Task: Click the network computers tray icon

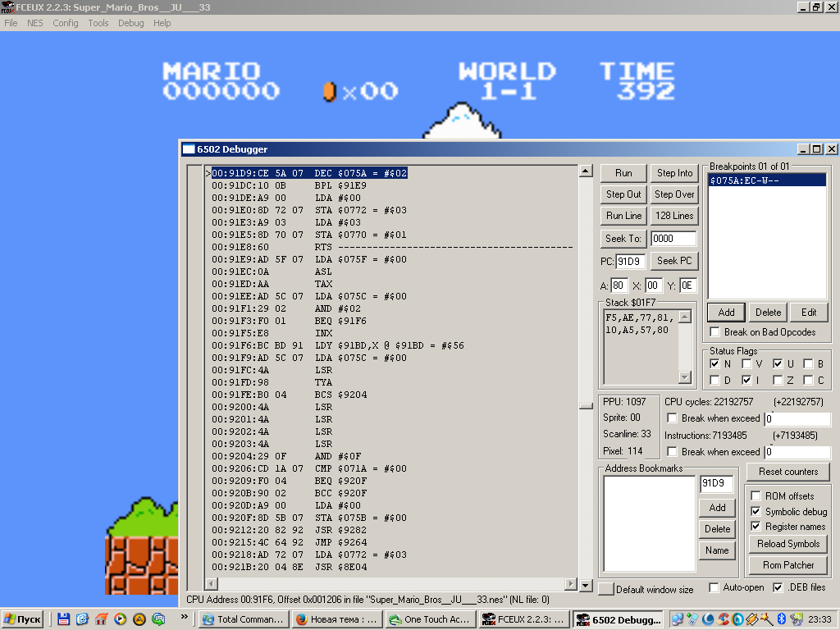Action: pyautogui.click(x=678, y=619)
